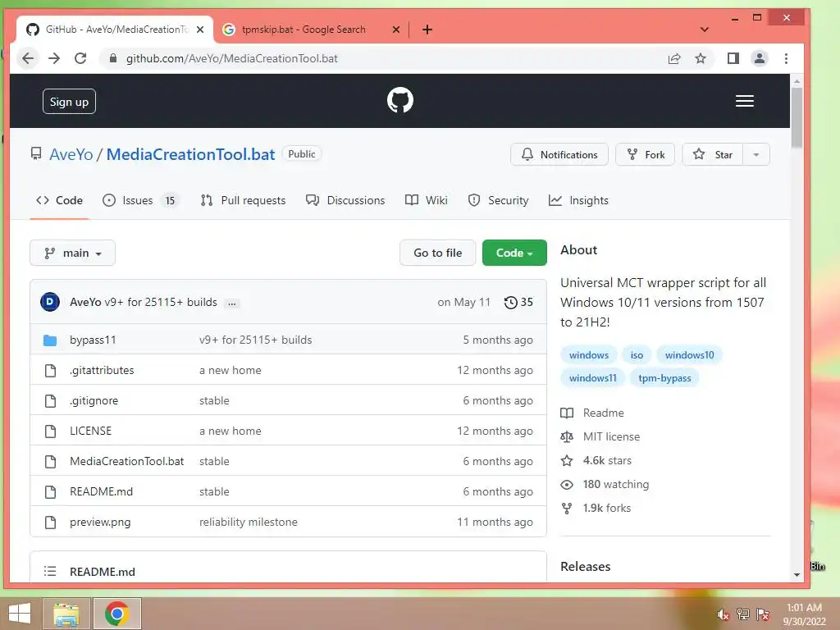Open the AveYo owner link
This screenshot has width=840, height=630.
(x=71, y=154)
